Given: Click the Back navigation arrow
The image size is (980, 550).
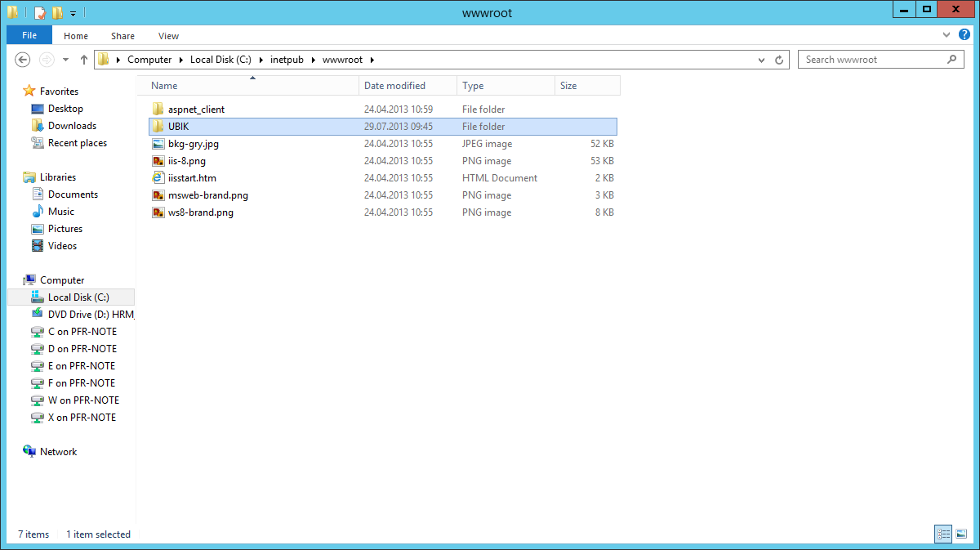Looking at the screenshot, I should (23, 60).
